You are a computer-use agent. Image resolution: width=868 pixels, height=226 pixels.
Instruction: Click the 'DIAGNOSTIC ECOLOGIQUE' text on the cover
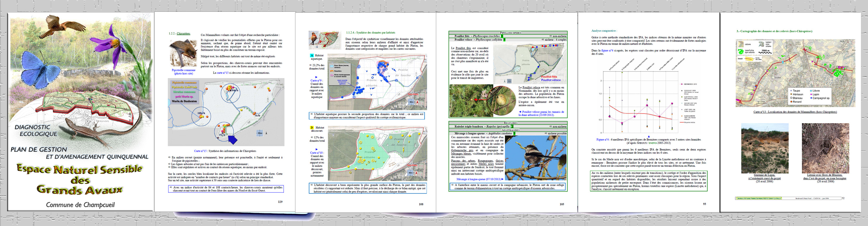(36, 131)
